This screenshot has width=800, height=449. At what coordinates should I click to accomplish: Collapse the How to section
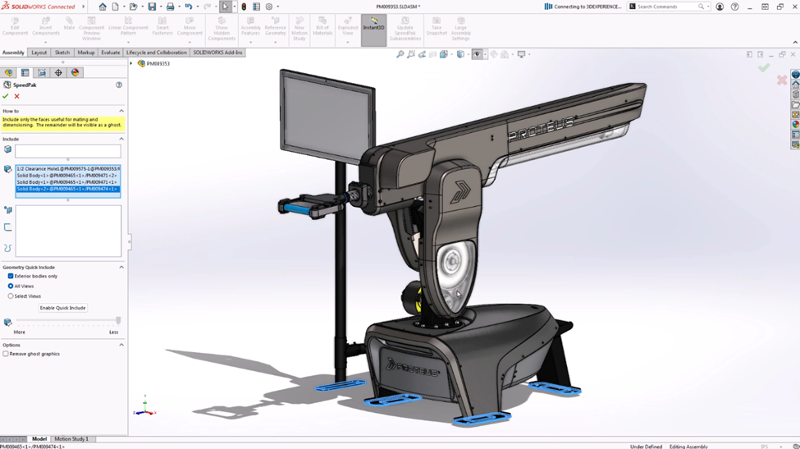click(x=122, y=111)
